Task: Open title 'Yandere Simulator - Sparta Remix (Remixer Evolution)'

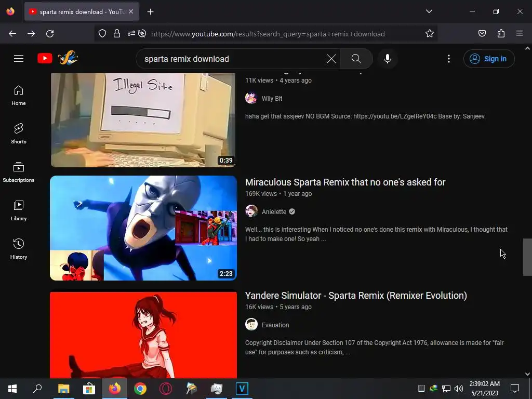Action: (x=356, y=296)
